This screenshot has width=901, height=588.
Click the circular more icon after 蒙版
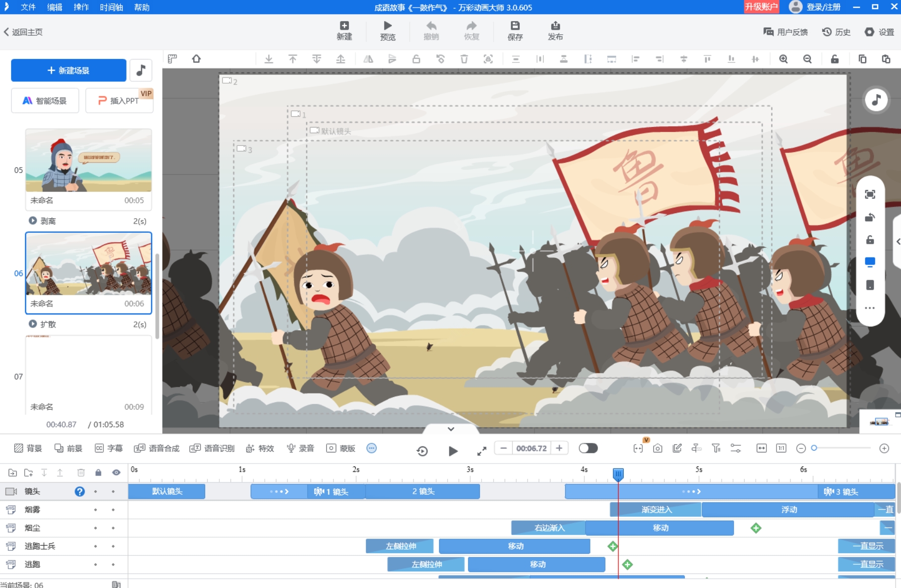point(372,448)
